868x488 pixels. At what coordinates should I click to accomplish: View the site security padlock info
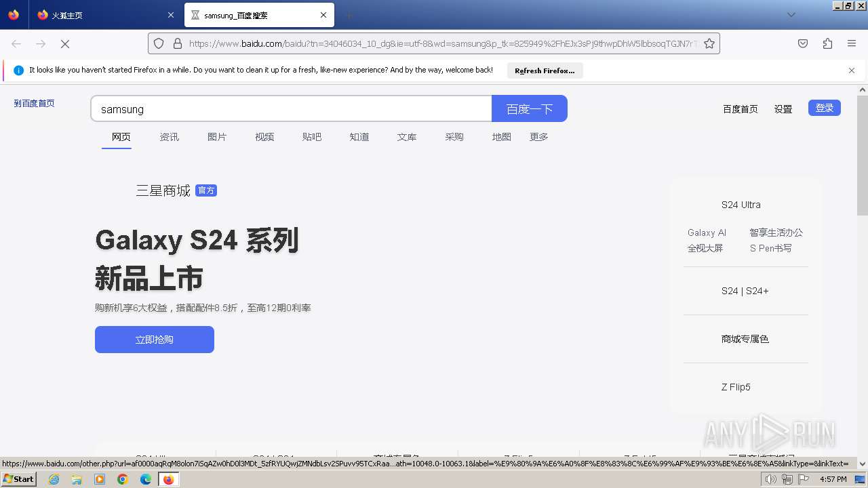178,43
